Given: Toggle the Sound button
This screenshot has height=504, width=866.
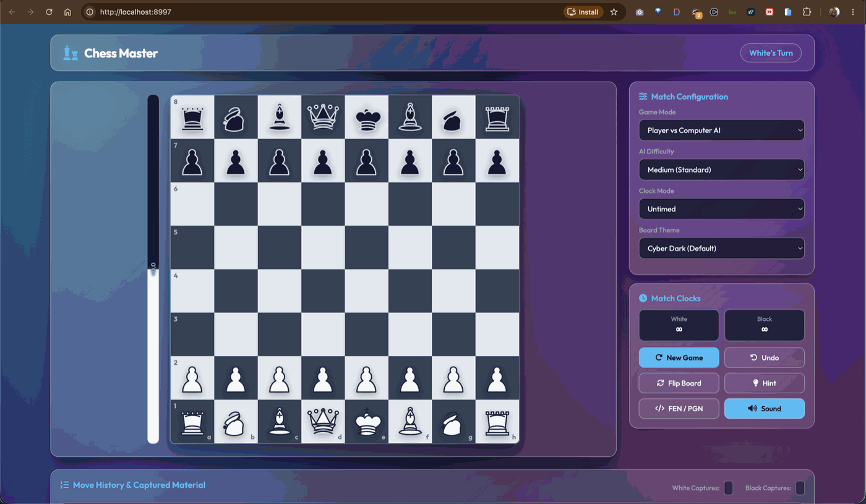Looking at the screenshot, I should [x=765, y=409].
